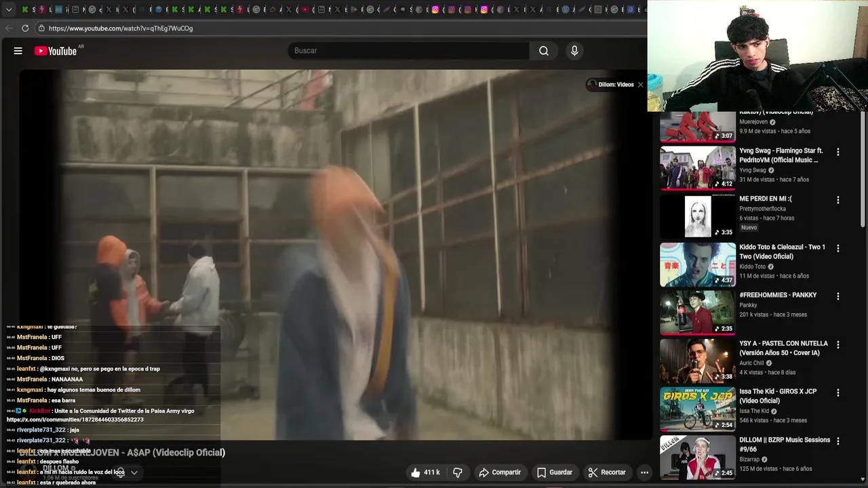Open the YouTube hamburger guide menu
This screenshot has width=868, height=488.
click(x=18, y=51)
